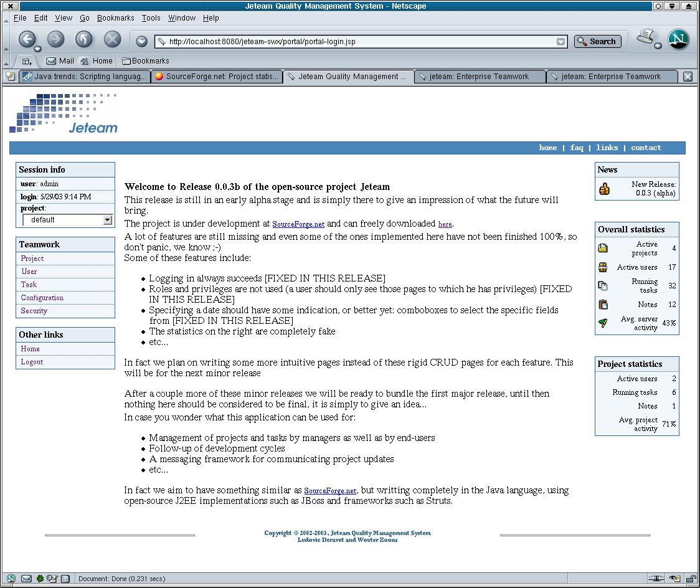Viewport: 700px width, 588px height.
Task: Open Mail from the personal toolbar
Action: point(60,61)
